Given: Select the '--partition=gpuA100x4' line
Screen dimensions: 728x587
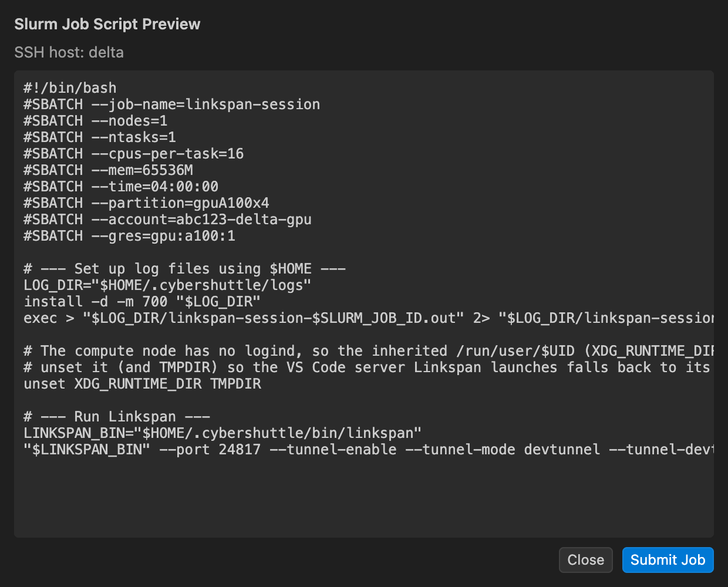Looking at the screenshot, I should [x=146, y=203].
